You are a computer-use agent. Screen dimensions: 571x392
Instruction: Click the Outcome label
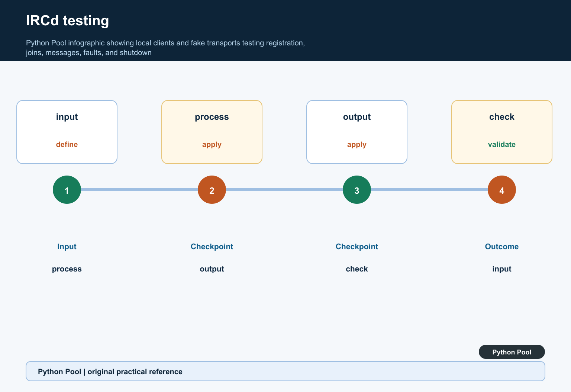point(502,247)
